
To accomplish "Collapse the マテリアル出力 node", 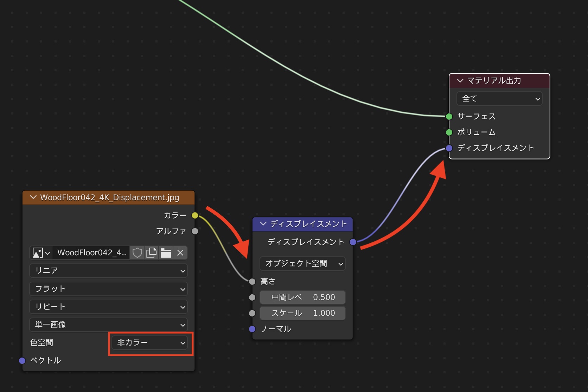I will click(x=460, y=80).
